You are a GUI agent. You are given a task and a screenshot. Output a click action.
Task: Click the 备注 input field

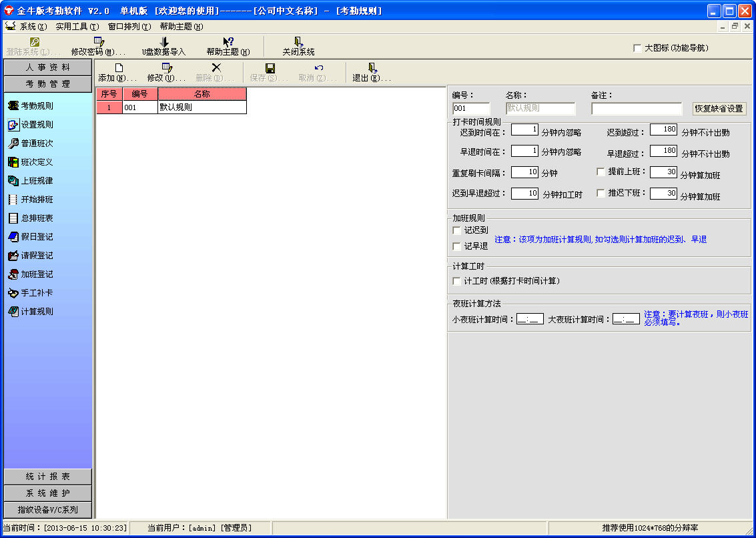pos(636,109)
